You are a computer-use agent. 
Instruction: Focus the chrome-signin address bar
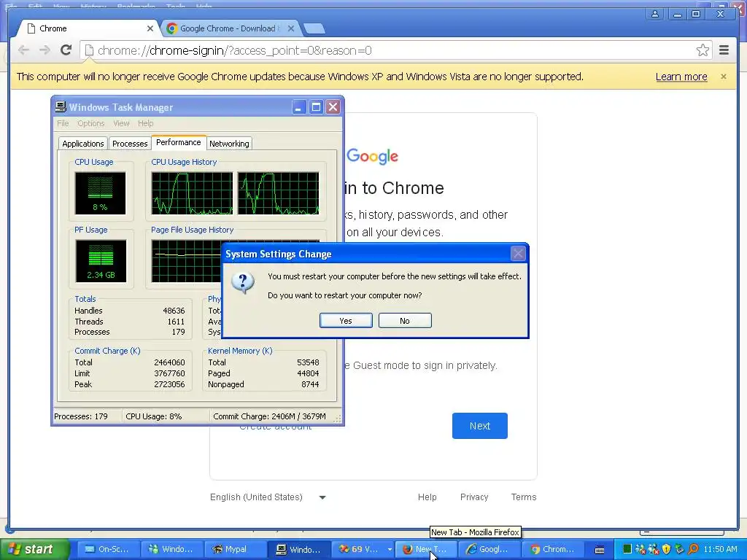coord(395,50)
